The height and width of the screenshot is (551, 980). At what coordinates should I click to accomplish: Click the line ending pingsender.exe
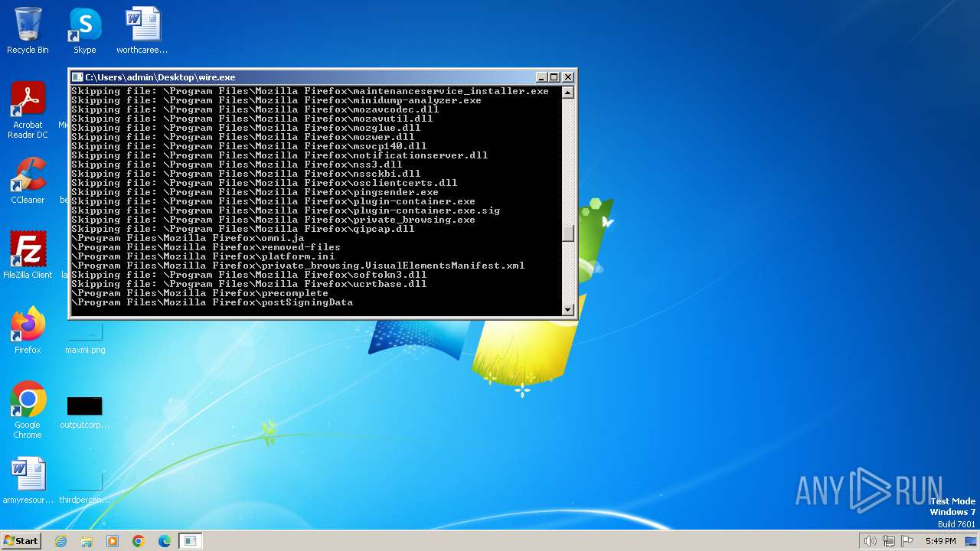tap(255, 192)
